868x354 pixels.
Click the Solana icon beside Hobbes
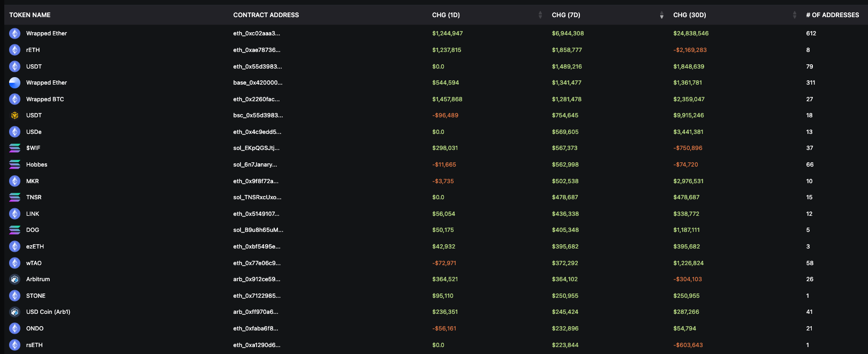[x=15, y=164]
